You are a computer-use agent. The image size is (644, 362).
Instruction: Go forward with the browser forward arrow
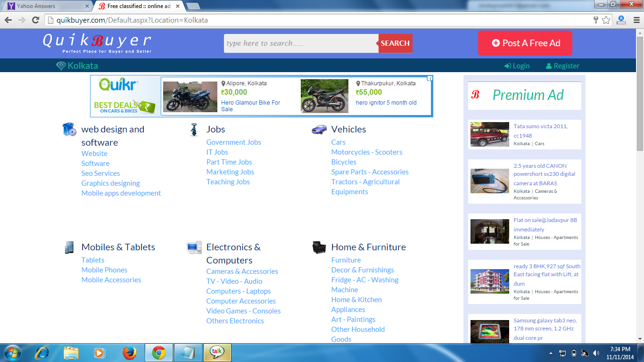tap(22, 20)
